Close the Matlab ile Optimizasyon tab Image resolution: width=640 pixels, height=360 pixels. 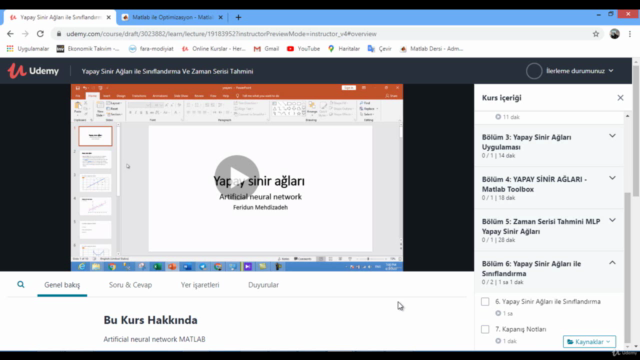coord(220,18)
